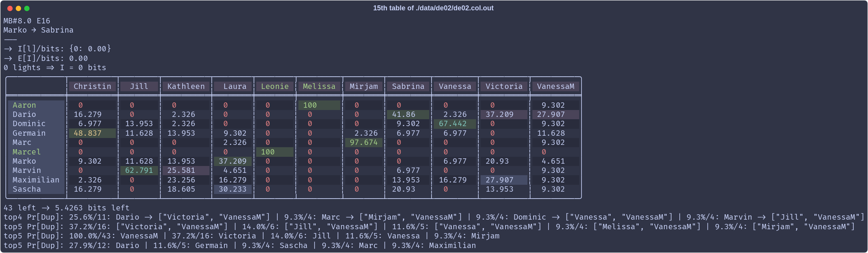868x253 pixels.
Task: Click the 'I[l]/bits: {0: 0.00}' line
Action: [x=58, y=49]
